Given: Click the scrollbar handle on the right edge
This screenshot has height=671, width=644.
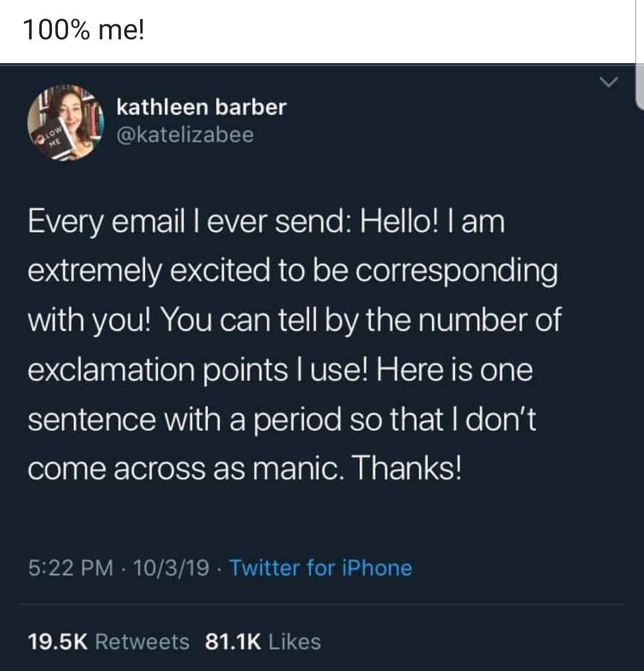Looking at the screenshot, I should coord(640,55).
